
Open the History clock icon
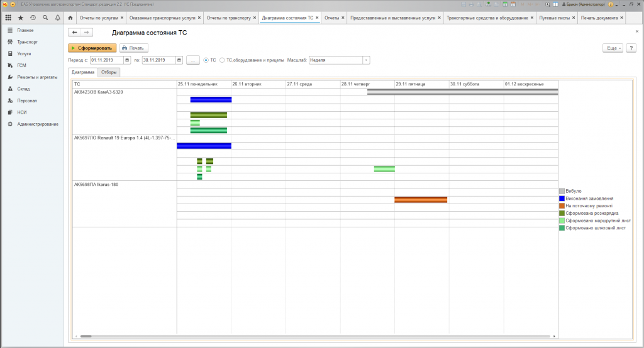[33, 18]
